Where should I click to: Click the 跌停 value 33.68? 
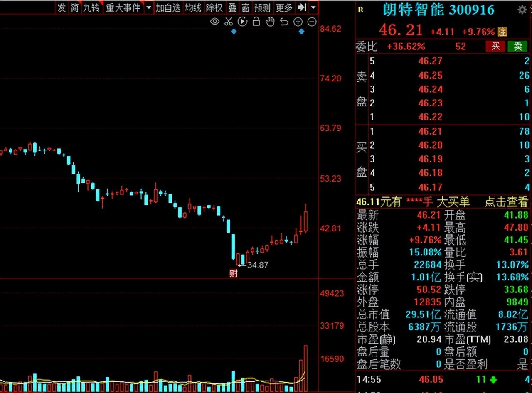(516, 290)
